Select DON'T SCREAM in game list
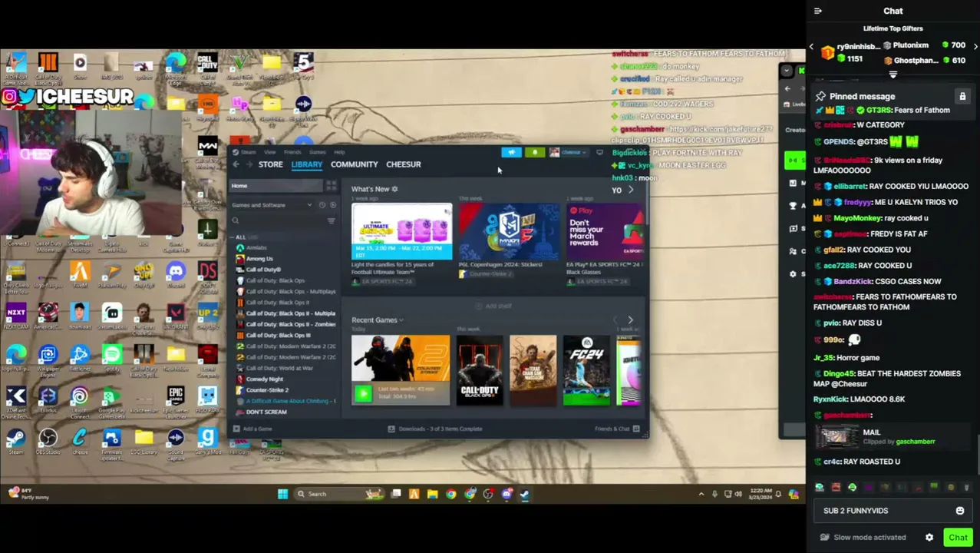Screen dimensions: 980x553 (266, 412)
